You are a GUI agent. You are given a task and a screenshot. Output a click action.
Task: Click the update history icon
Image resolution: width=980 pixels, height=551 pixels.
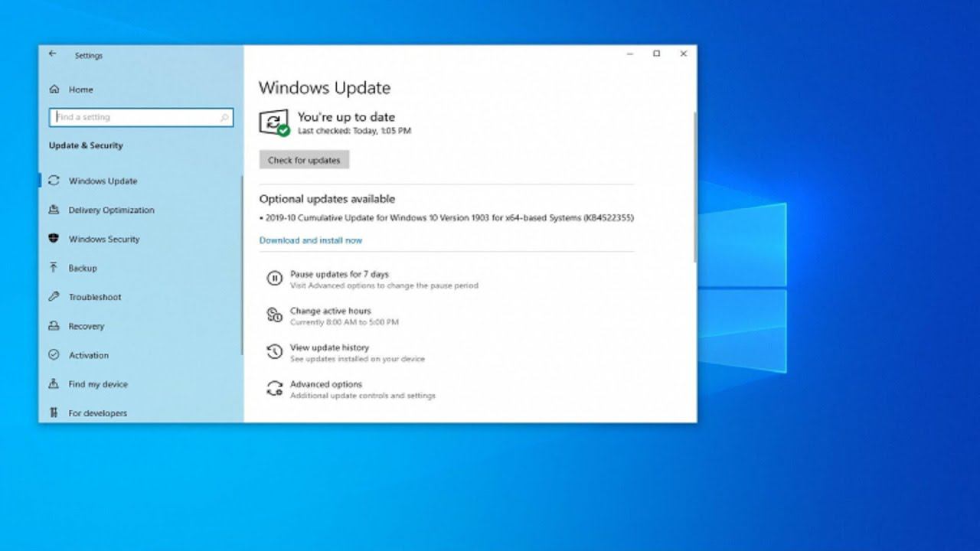(274, 352)
